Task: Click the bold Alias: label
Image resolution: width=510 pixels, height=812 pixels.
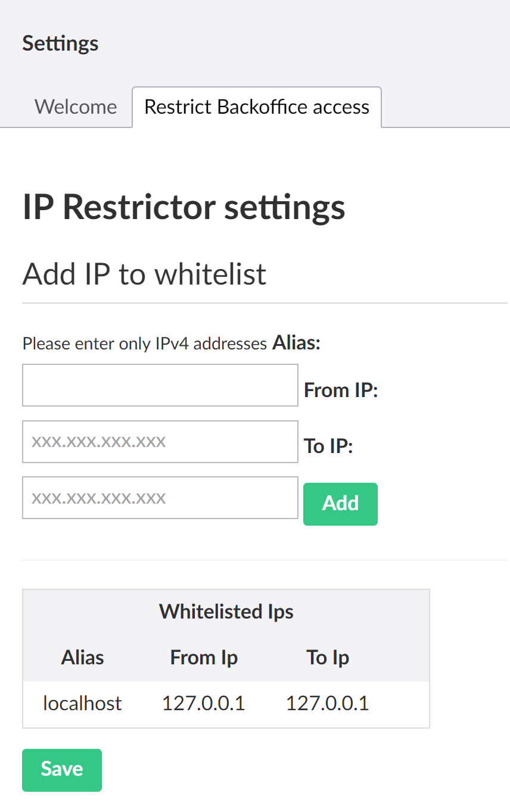Action: pos(297,343)
